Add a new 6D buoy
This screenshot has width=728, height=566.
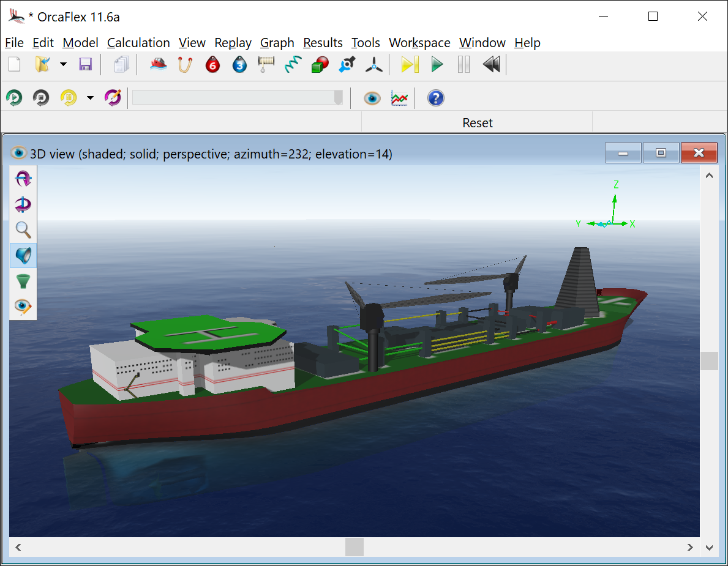click(x=212, y=64)
